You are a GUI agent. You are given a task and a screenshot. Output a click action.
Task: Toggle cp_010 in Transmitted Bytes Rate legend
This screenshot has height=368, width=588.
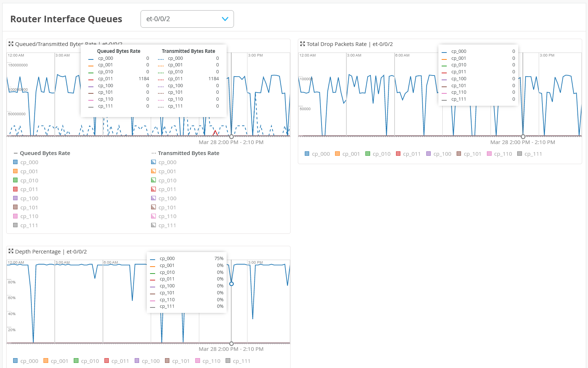click(x=164, y=181)
